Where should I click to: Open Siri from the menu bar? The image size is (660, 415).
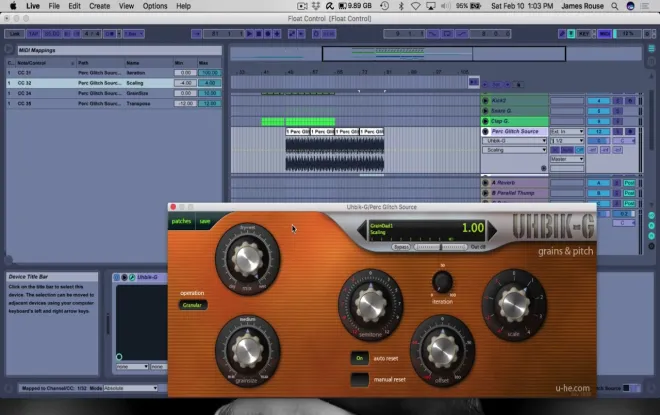click(630, 6)
